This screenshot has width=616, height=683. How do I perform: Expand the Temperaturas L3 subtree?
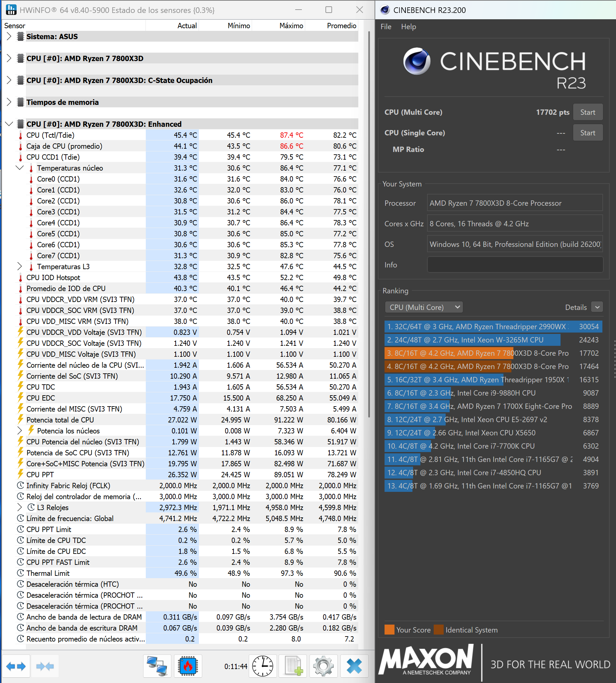tap(20, 266)
